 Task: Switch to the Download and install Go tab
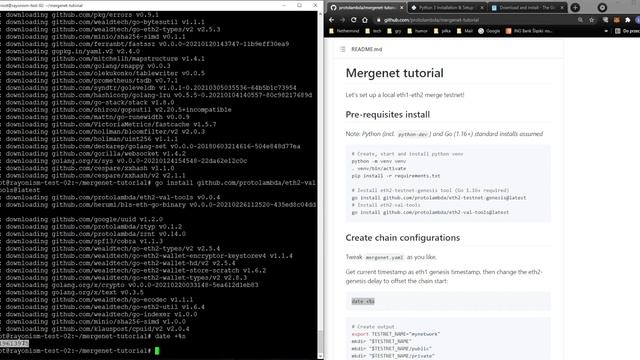pos(527,7)
